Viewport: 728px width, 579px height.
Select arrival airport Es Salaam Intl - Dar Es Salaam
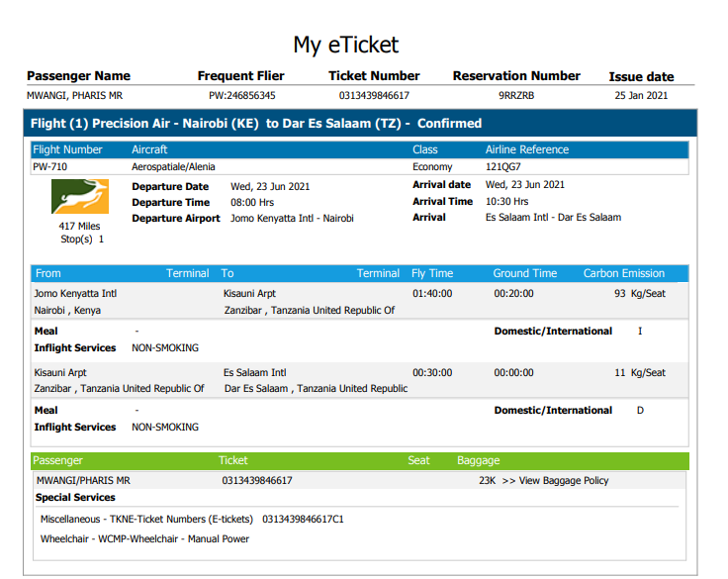[554, 218]
